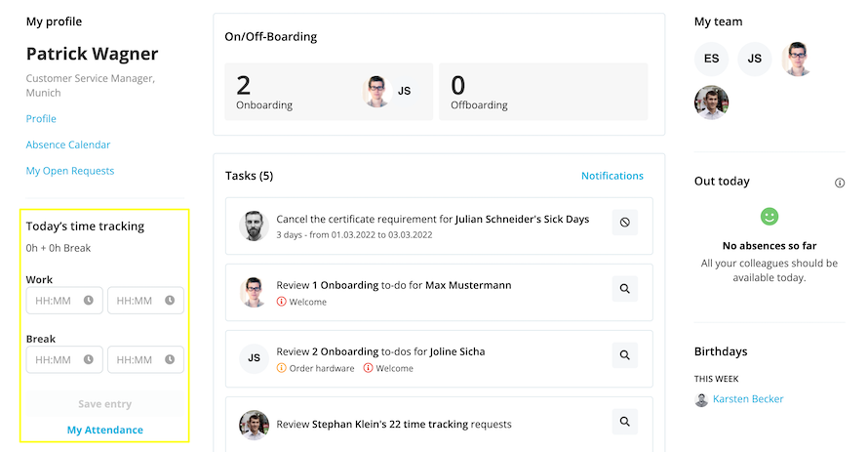Viewport: 868px width, 452px height.
Task: Click the Work end time field
Action: (x=135, y=300)
